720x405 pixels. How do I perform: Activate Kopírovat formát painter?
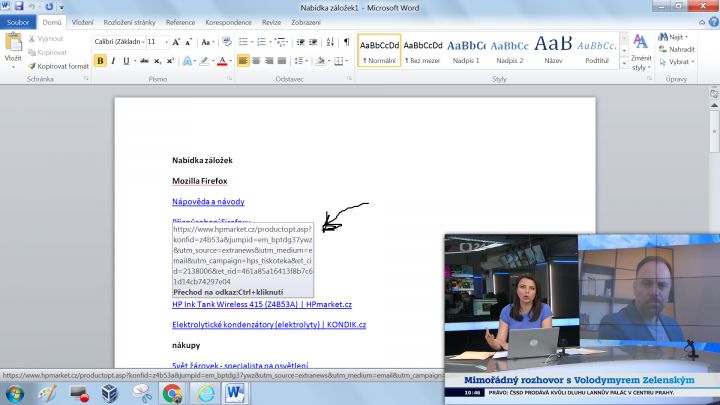58,66
